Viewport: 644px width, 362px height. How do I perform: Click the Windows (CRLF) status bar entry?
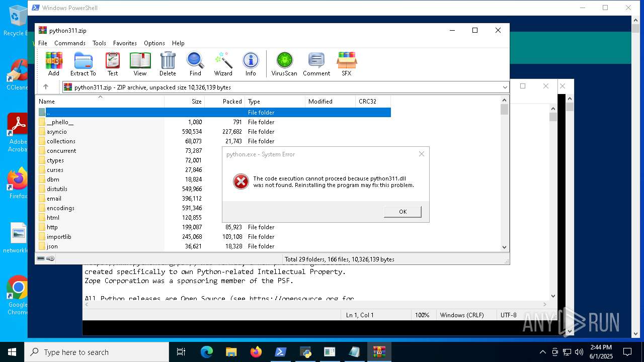pyautogui.click(x=462, y=315)
